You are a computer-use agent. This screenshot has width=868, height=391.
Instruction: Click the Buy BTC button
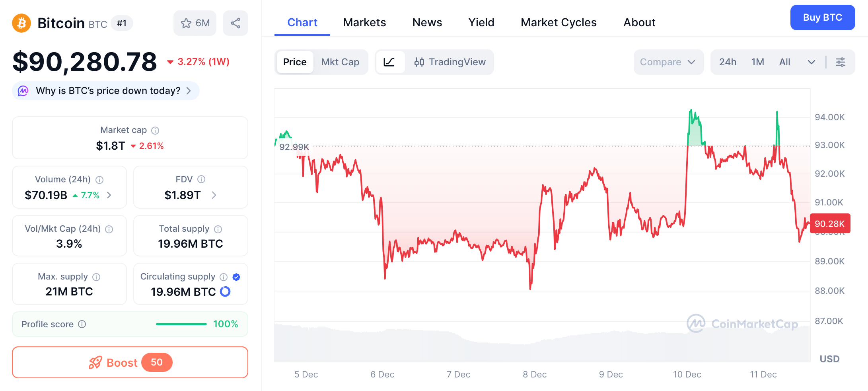(822, 18)
